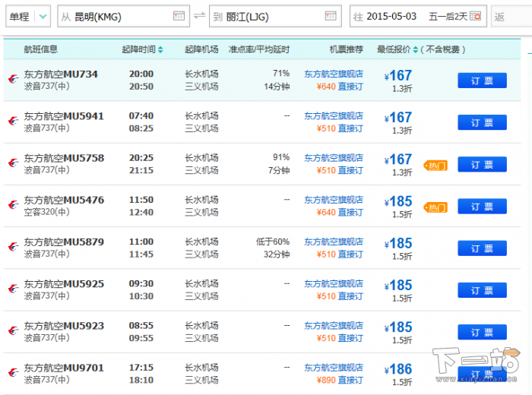Open calendar icon in departure date field

[475, 16]
